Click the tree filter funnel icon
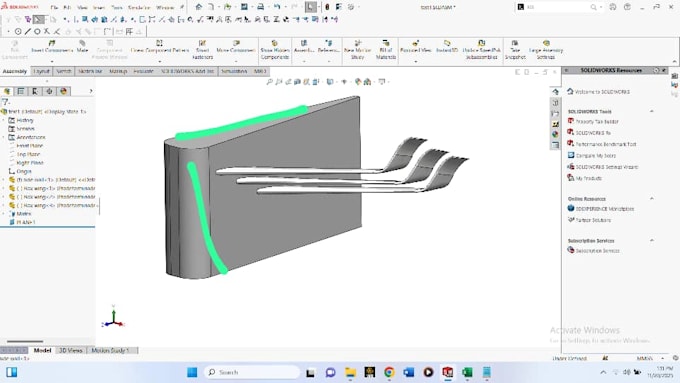 [5, 102]
